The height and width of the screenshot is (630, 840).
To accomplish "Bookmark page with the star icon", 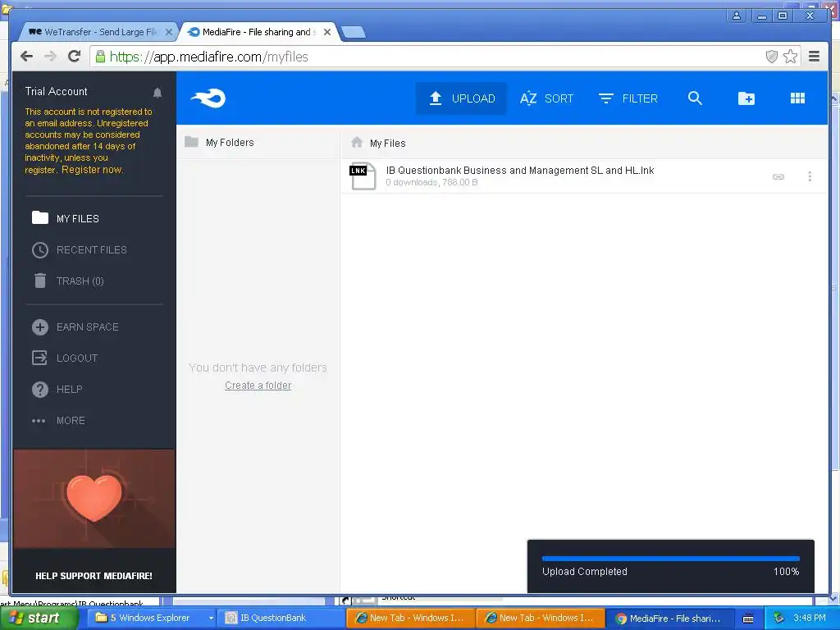I will [x=790, y=57].
